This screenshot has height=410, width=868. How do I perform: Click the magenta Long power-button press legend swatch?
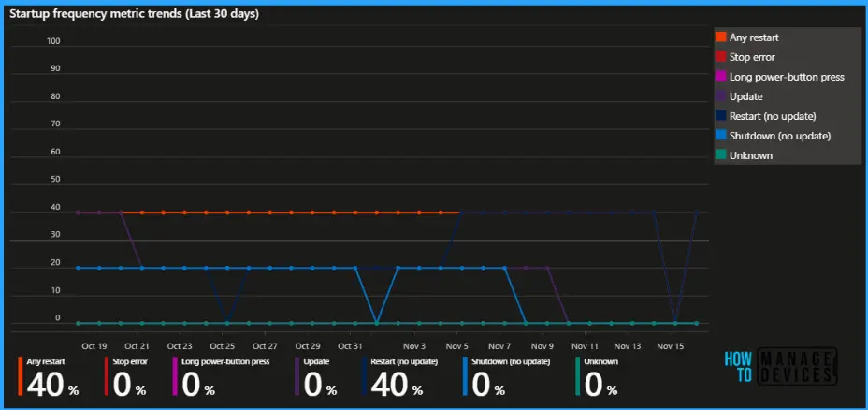[721, 77]
